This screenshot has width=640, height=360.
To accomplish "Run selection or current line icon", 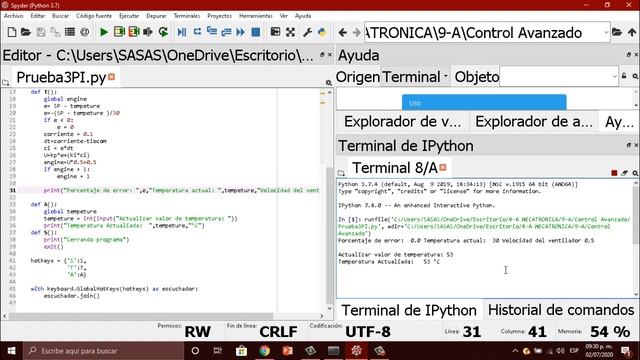I will coord(148,32).
